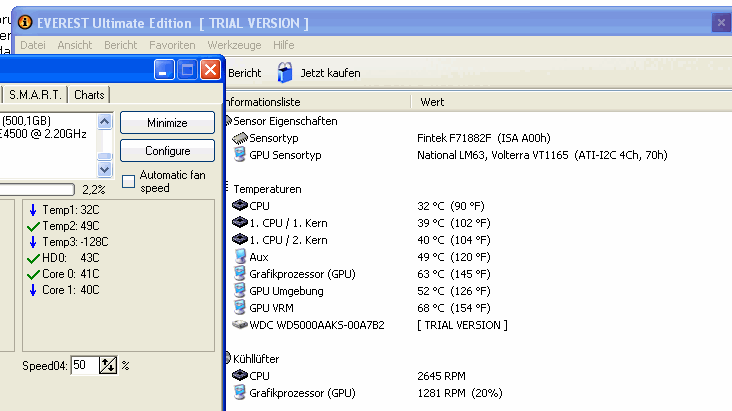Select the Temperaturen group heading

(x=267, y=189)
